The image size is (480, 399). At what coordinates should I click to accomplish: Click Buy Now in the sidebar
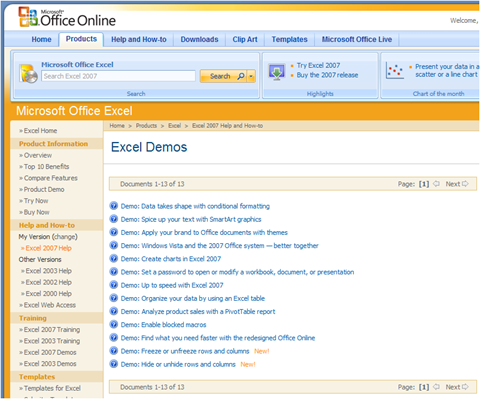[37, 212]
